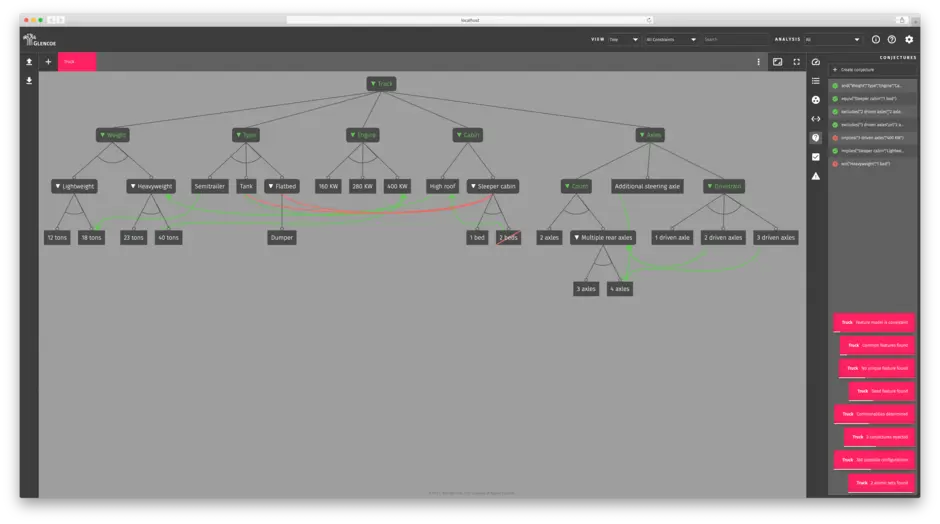Open the three-dot more options menu
The image size is (940, 524).
click(x=758, y=62)
